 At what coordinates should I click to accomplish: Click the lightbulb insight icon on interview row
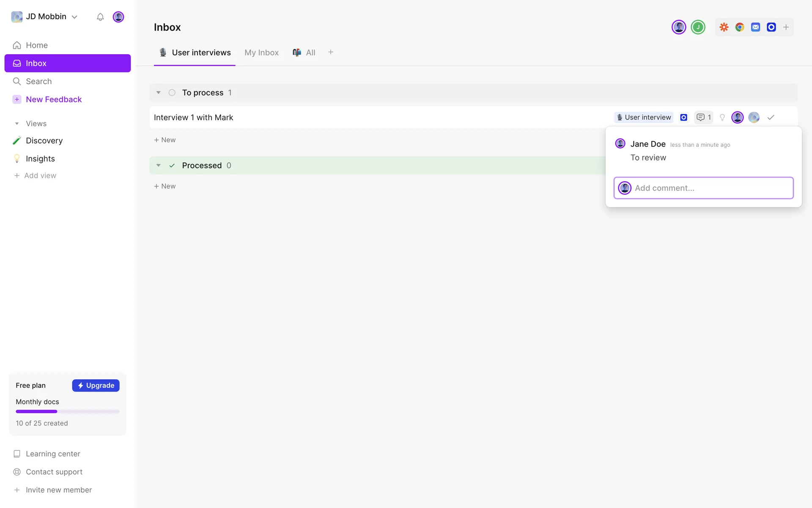[x=722, y=117]
